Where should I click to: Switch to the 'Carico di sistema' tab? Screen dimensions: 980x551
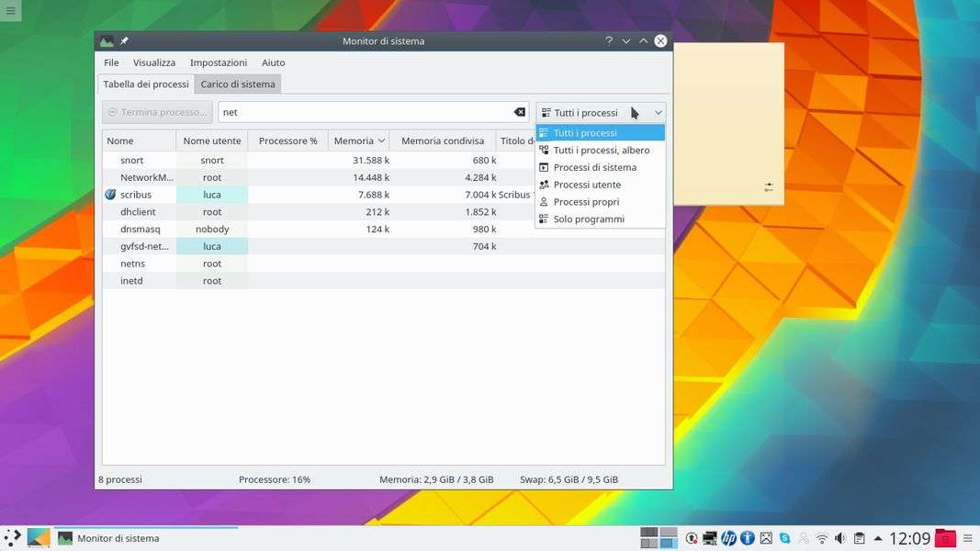click(238, 84)
